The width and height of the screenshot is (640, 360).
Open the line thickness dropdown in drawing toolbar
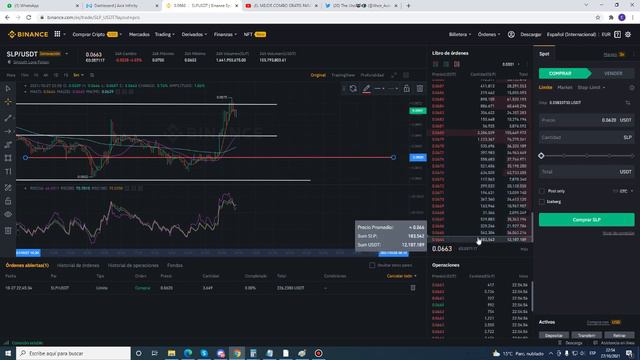pyautogui.click(x=380, y=89)
